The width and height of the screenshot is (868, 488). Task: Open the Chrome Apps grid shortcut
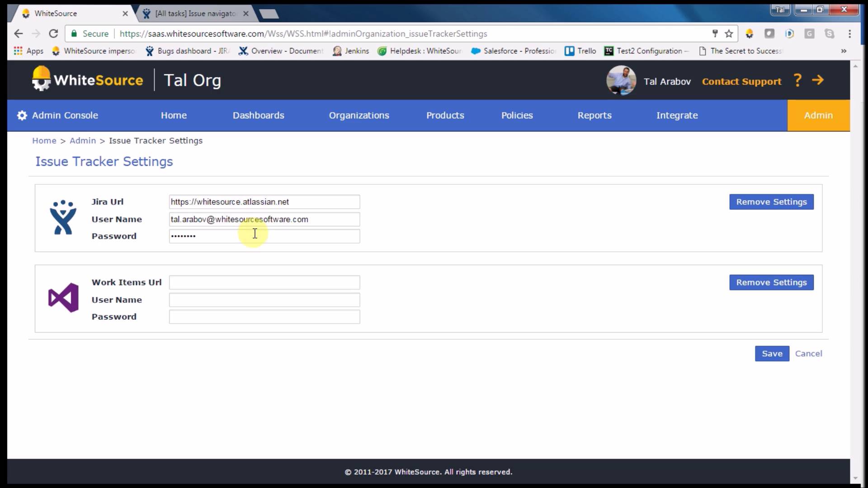[x=18, y=51]
